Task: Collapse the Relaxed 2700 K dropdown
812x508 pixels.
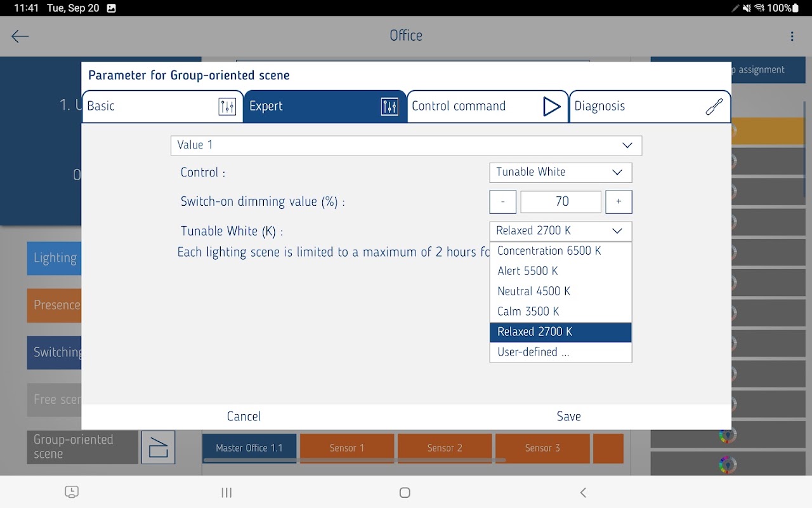Action: tap(561, 231)
